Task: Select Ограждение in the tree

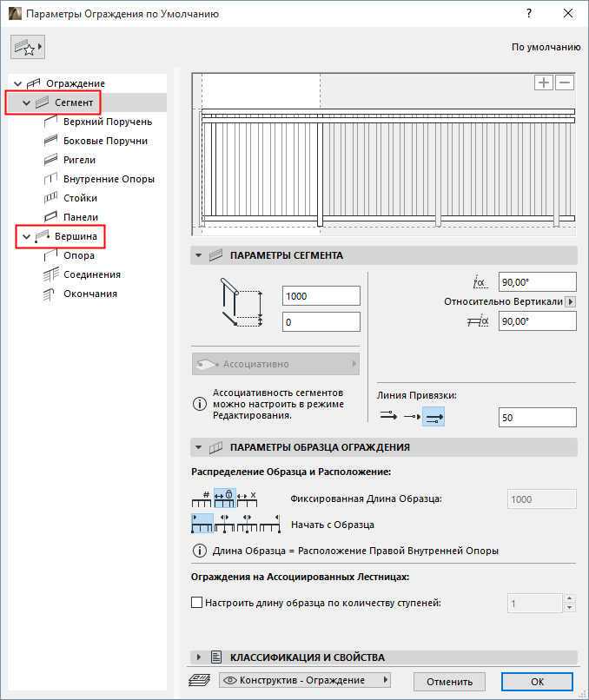Action: point(75,83)
